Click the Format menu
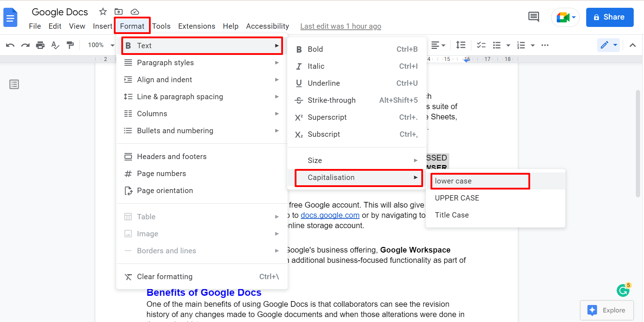The height and width of the screenshot is (322, 644). coord(132,26)
